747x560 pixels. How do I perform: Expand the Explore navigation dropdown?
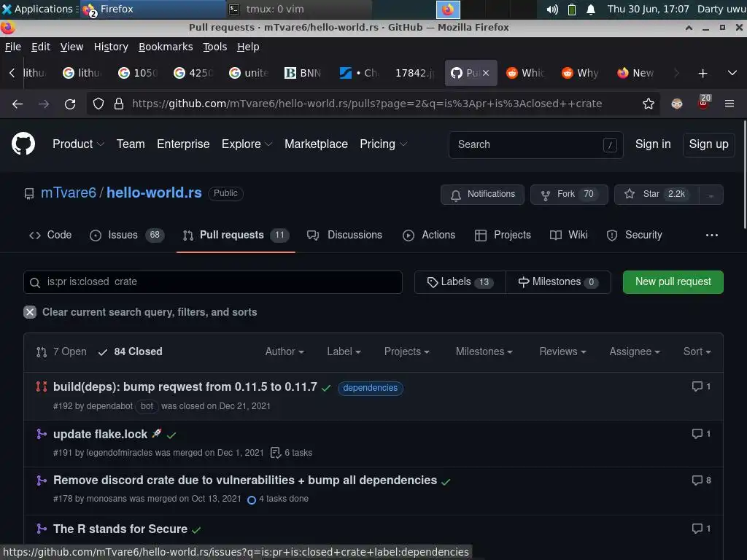247,144
